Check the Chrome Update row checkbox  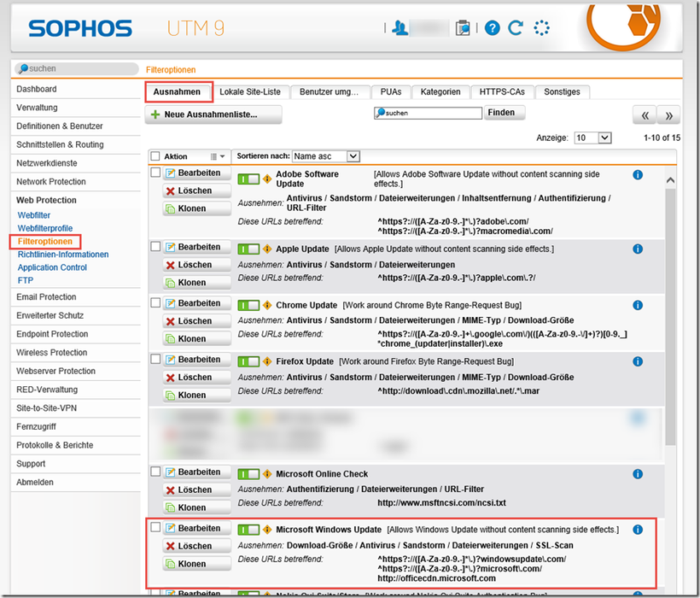coord(155,302)
